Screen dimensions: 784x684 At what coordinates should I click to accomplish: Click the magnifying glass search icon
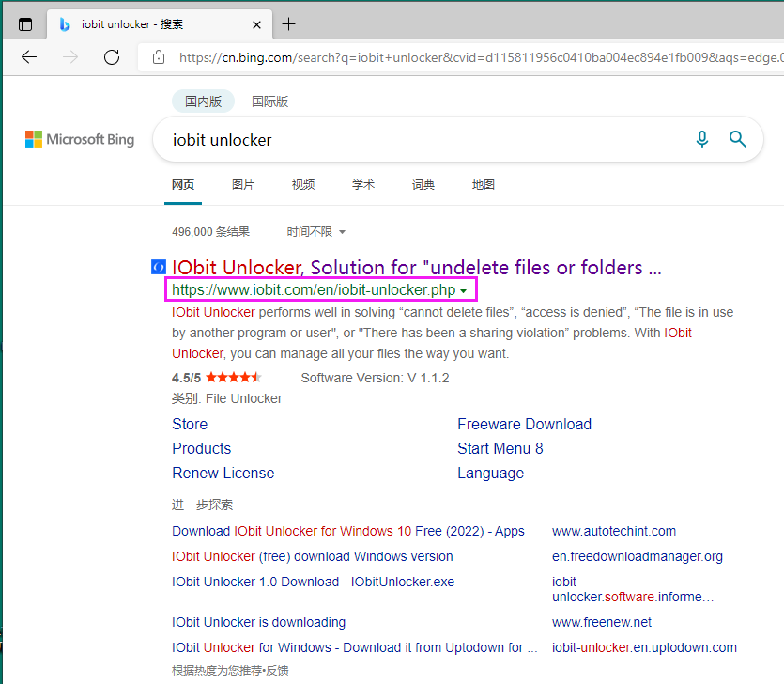(738, 140)
